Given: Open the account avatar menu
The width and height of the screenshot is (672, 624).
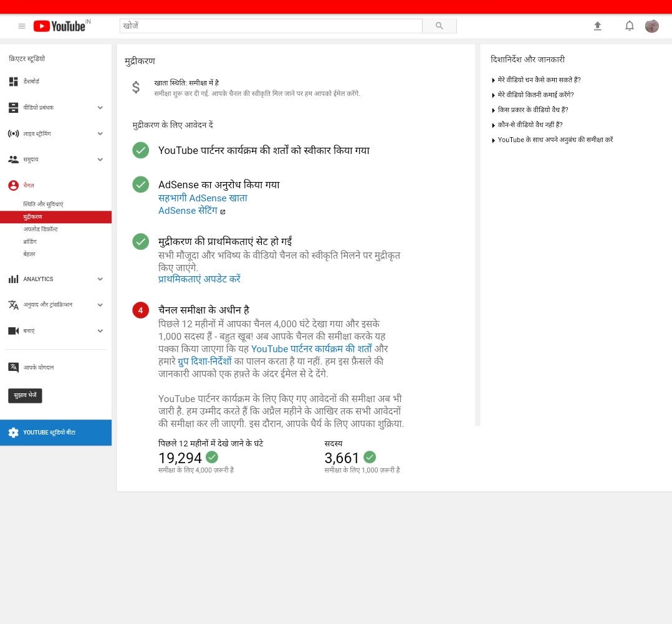Looking at the screenshot, I should (652, 26).
